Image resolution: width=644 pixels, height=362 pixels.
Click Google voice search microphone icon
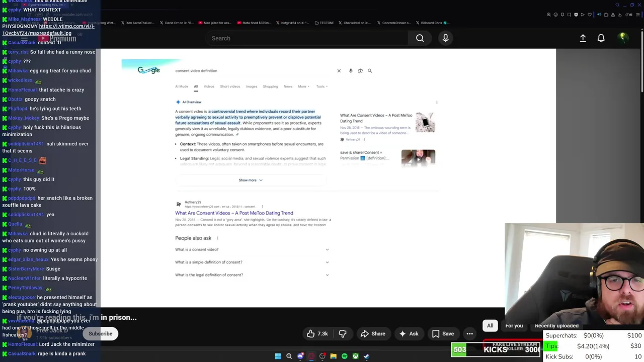pos(351,71)
